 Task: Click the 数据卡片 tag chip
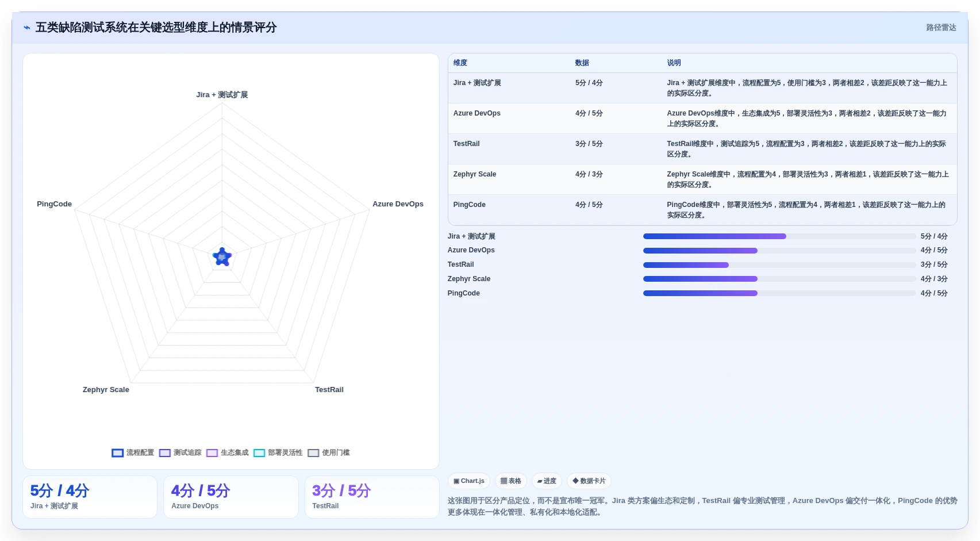pos(589,481)
